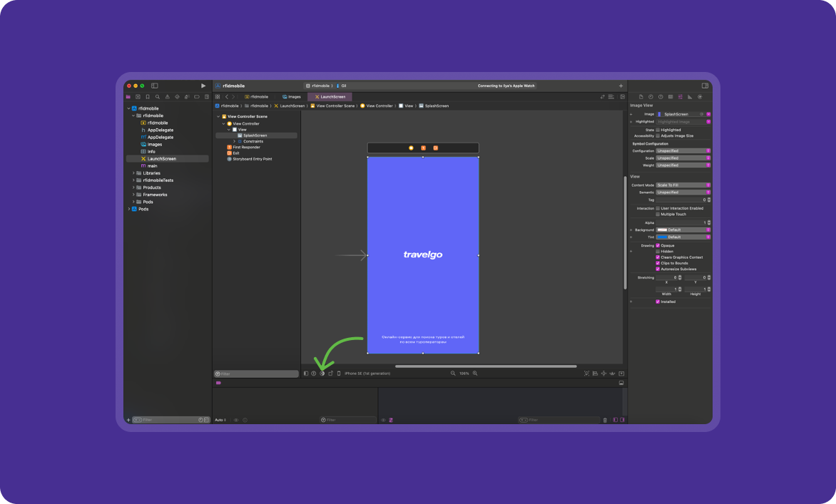Expand the Constraints tree item

pos(234,141)
